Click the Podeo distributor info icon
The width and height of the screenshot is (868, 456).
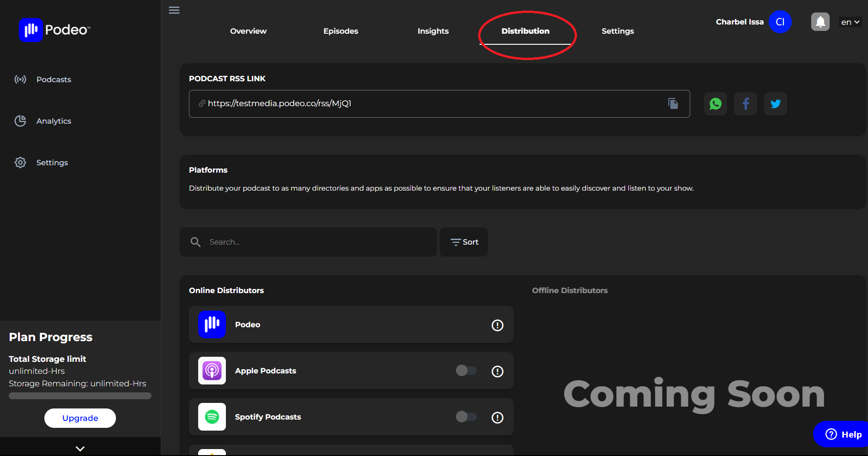point(498,325)
